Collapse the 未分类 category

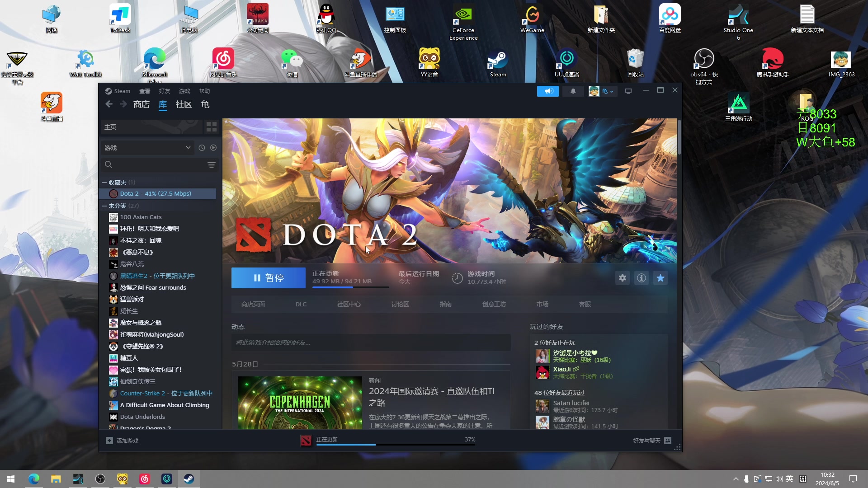click(104, 206)
